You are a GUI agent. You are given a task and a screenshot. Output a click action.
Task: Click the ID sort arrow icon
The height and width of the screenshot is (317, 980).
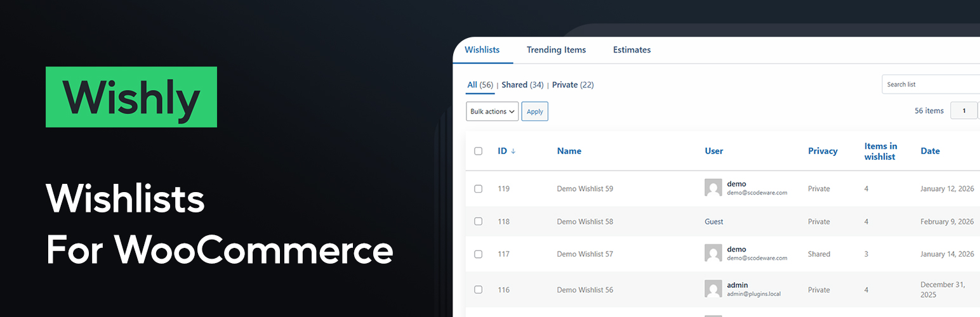(513, 151)
